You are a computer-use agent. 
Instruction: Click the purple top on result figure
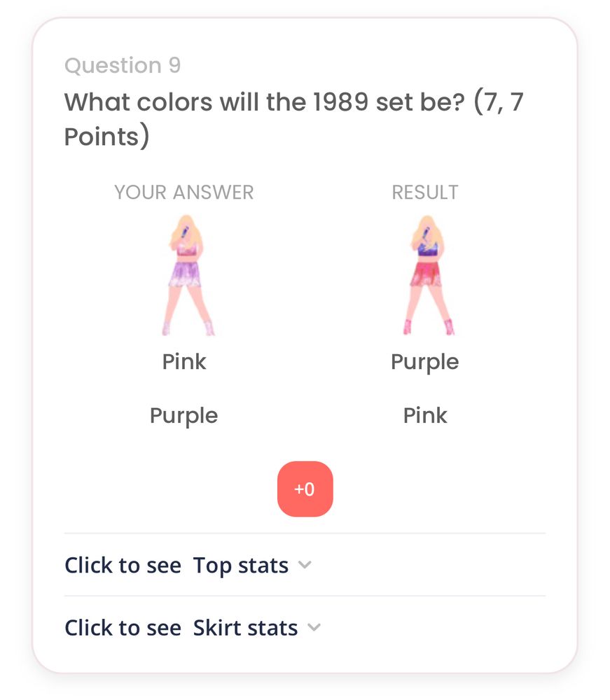point(428,249)
